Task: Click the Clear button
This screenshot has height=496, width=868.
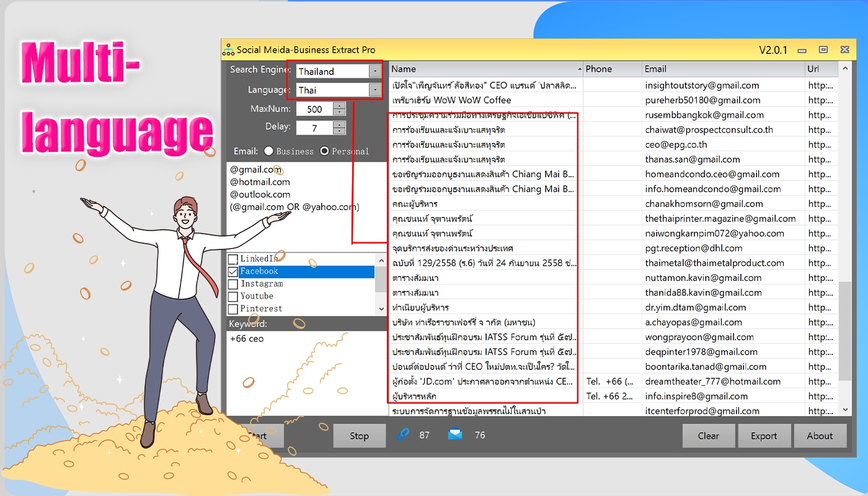Action: (708, 436)
